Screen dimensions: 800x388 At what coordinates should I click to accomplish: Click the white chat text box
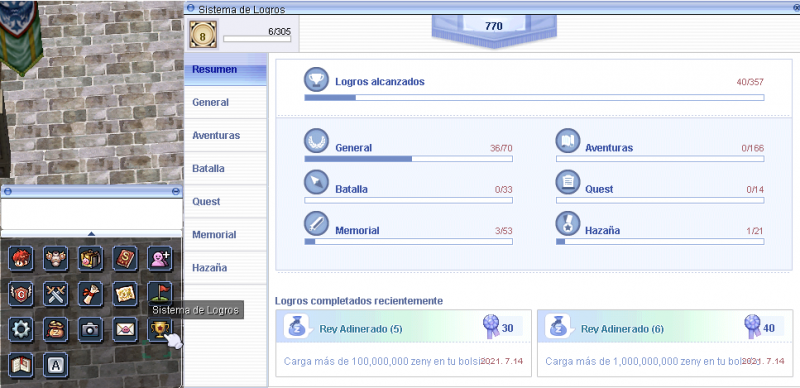point(91,214)
